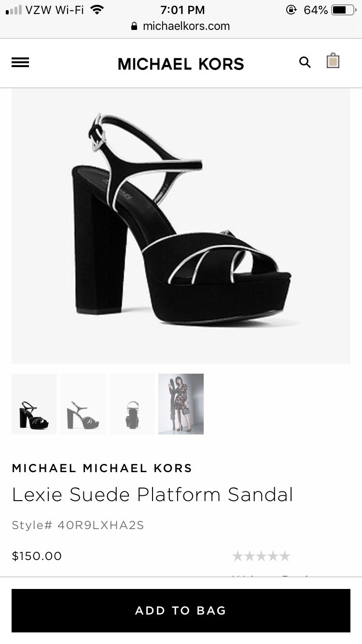Select the back-view sandal thumbnail

(132, 404)
